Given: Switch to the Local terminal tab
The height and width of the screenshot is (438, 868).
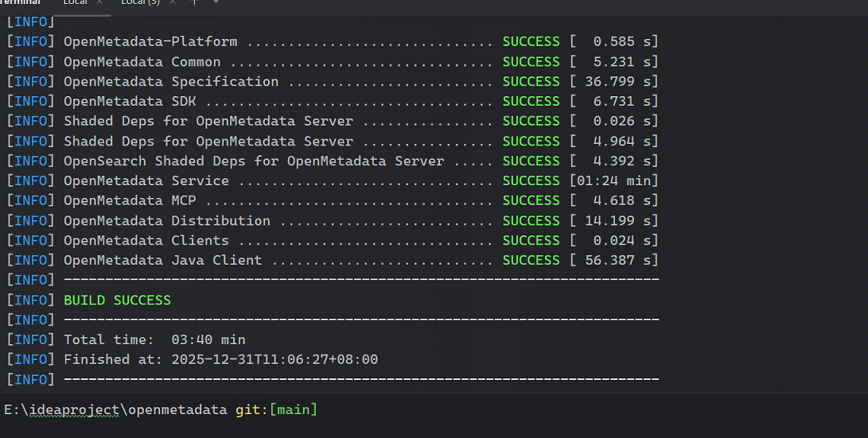Looking at the screenshot, I should tap(76, 2).
